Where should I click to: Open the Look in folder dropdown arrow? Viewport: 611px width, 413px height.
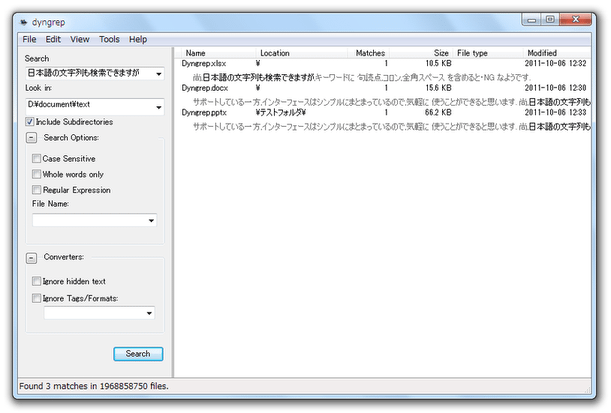(159, 107)
